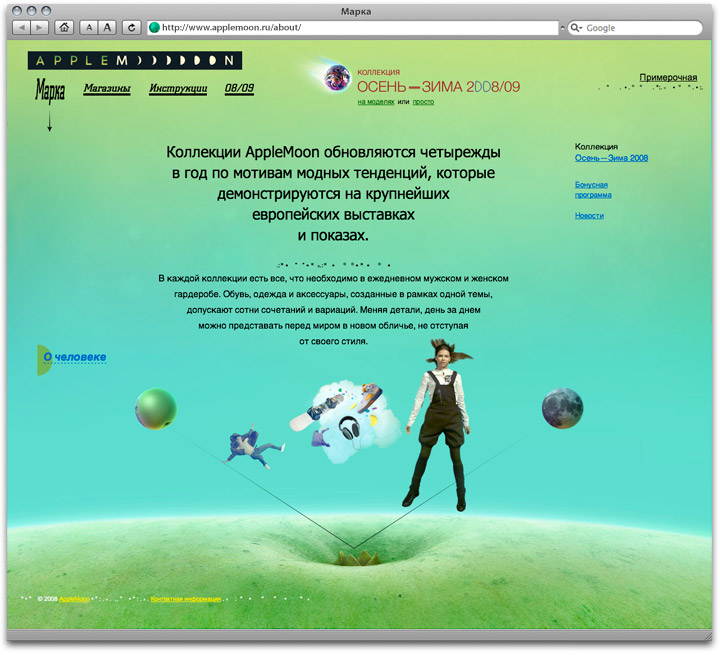Screen dimensions: 720x655
Task: Select the 08/09 menu item
Action: [239, 89]
